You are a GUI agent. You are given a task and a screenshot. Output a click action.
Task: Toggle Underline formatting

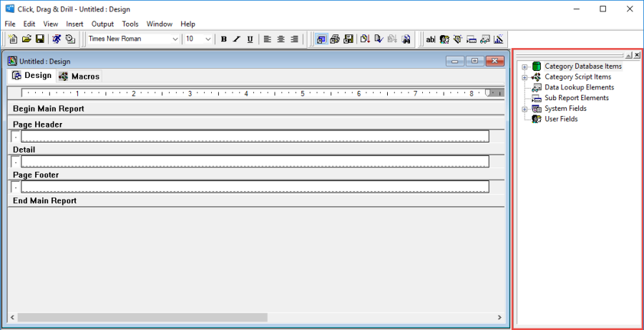coord(250,39)
